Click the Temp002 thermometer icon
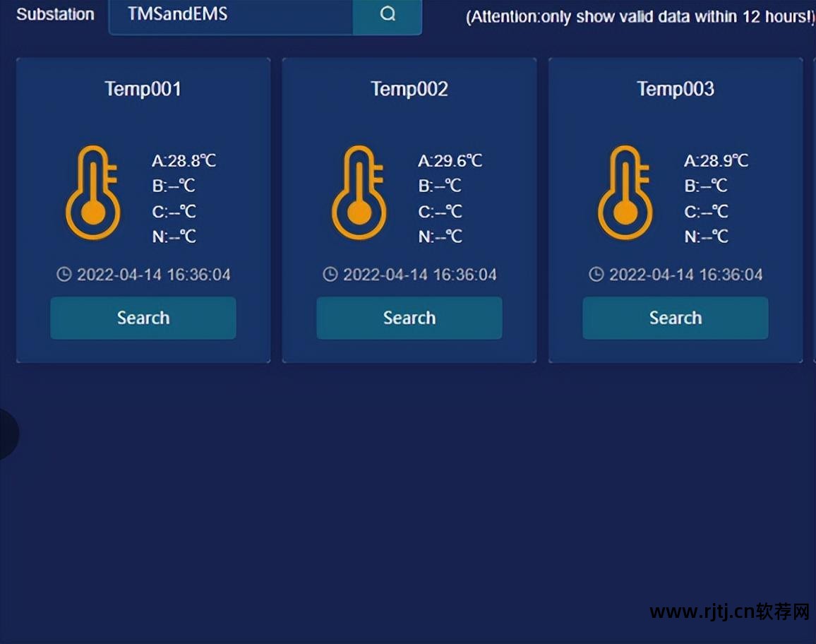This screenshot has height=644, width=816. 359,193
